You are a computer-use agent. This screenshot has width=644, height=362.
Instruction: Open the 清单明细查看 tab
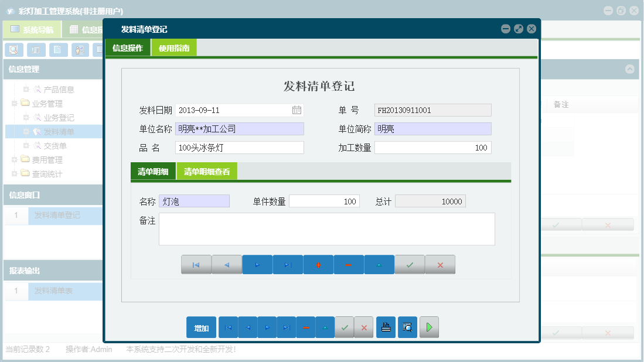coord(206,172)
